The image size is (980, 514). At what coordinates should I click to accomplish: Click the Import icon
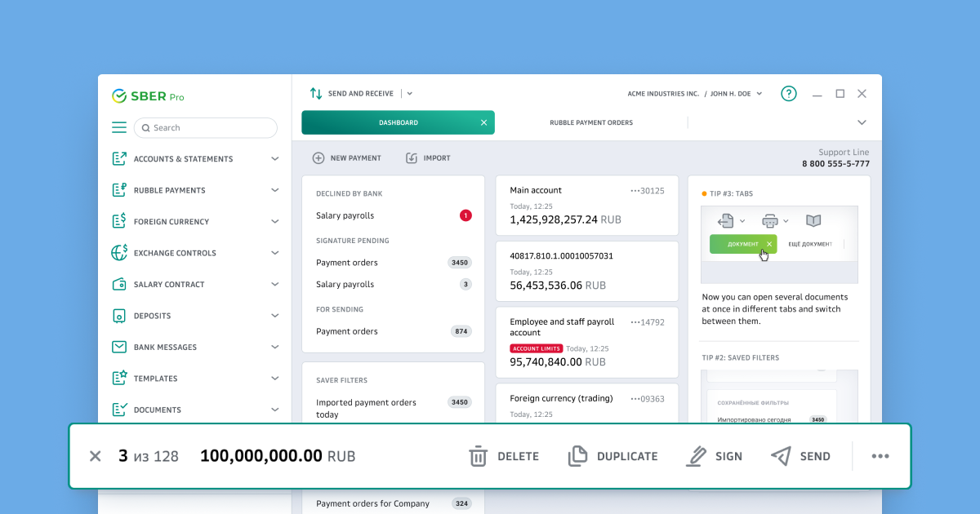pos(412,158)
